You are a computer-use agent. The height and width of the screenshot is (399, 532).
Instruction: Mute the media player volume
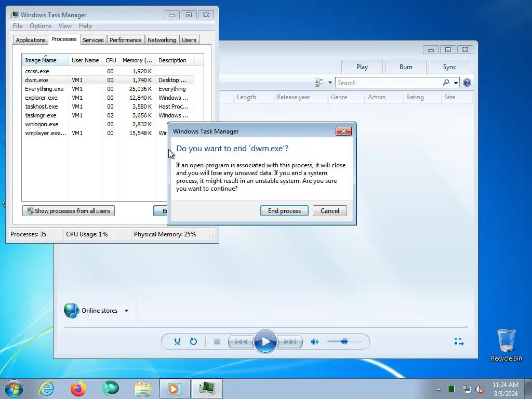click(x=314, y=342)
